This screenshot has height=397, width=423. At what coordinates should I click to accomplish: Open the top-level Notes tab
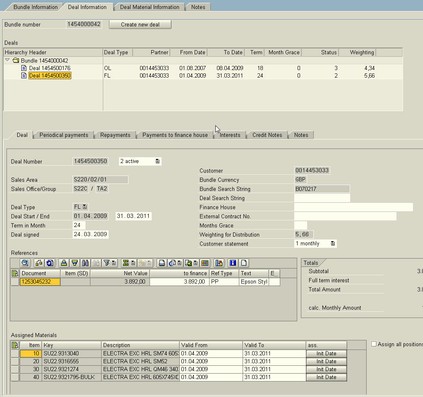pos(198,7)
